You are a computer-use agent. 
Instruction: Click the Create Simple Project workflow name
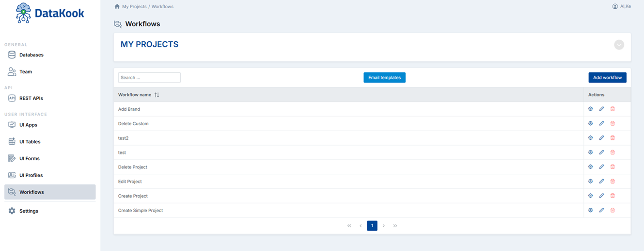point(141,211)
